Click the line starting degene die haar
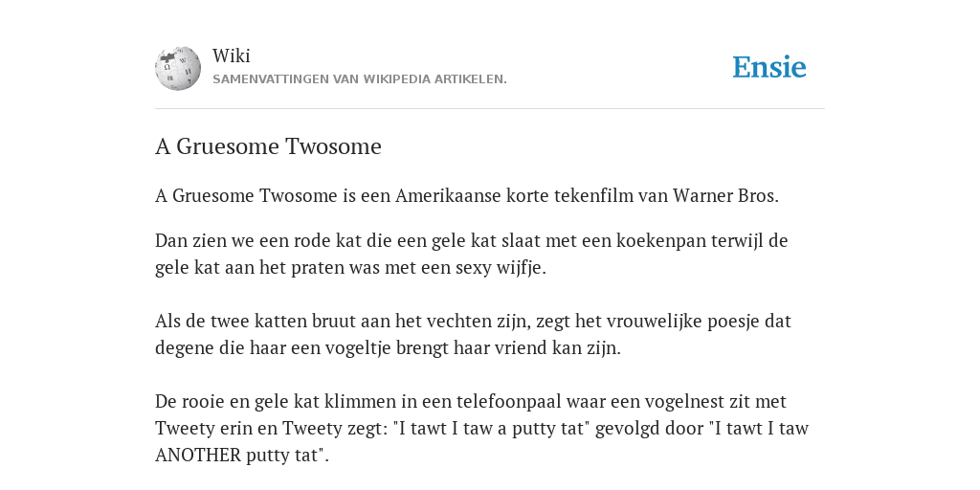This screenshot has height=490, width=980. coord(389,347)
